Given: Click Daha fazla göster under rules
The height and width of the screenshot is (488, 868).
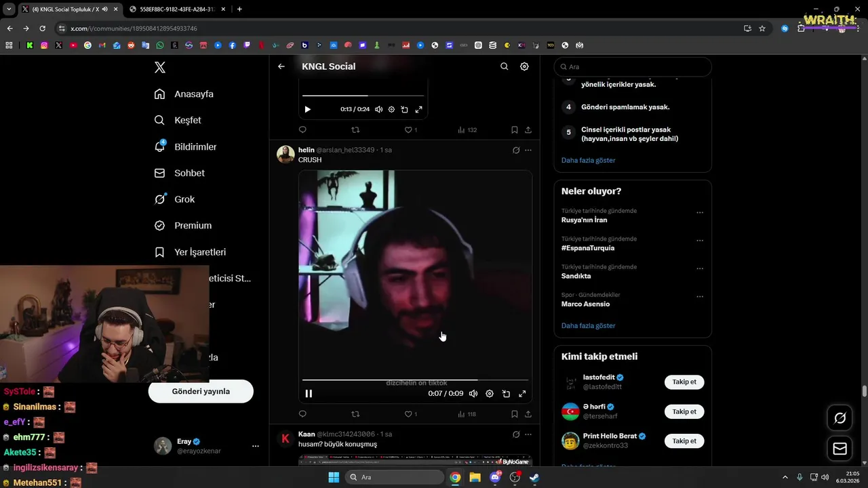Looking at the screenshot, I should tap(588, 160).
